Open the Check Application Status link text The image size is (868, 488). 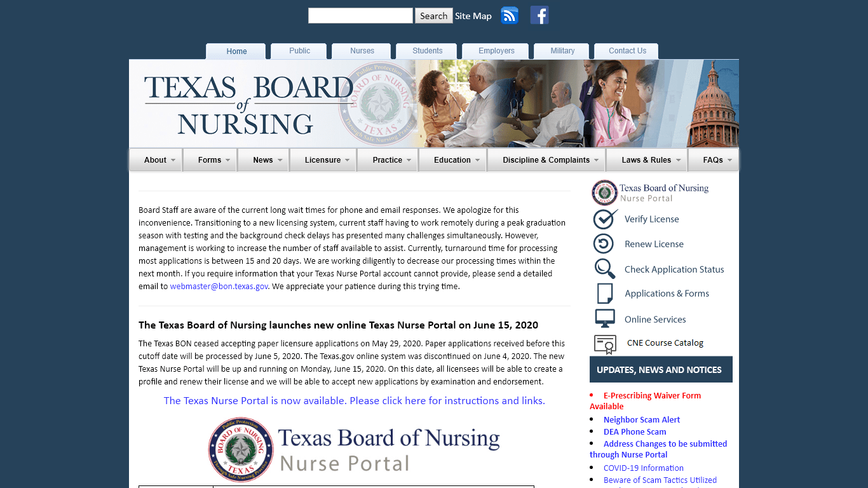674,269
